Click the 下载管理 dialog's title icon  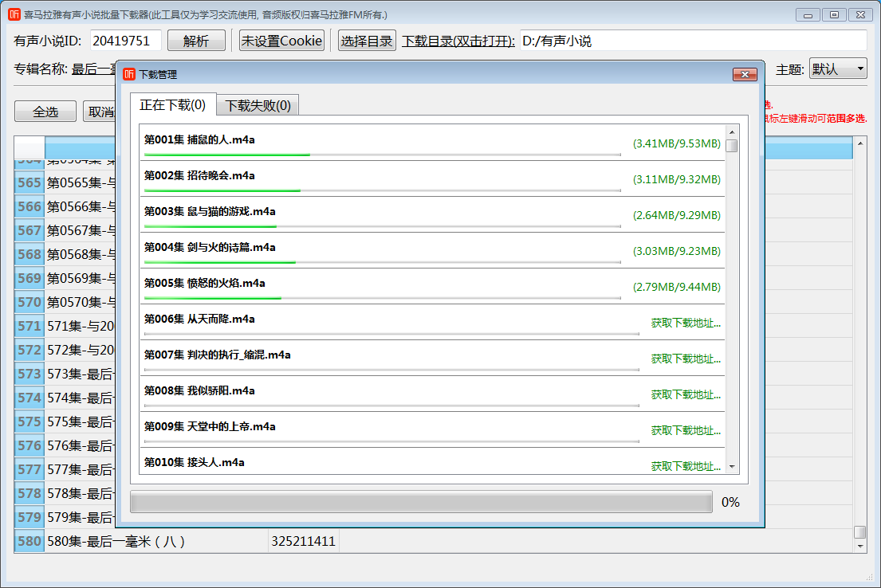[129, 74]
